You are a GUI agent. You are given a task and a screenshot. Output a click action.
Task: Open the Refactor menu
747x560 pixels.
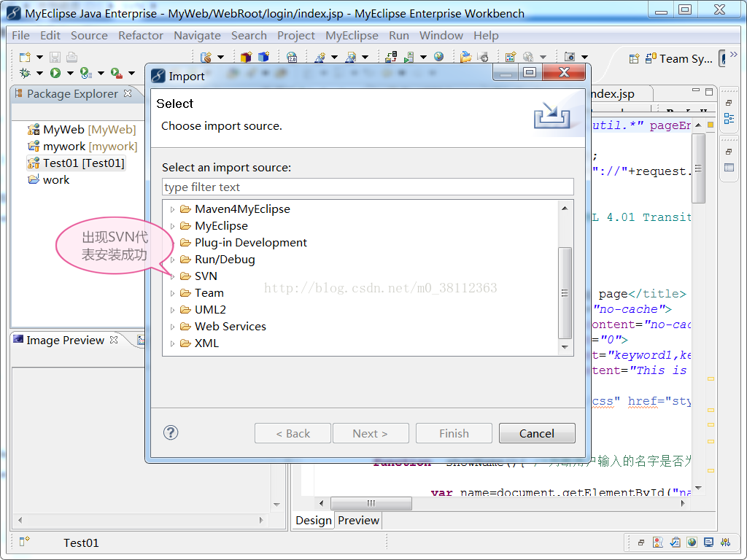coord(141,36)
